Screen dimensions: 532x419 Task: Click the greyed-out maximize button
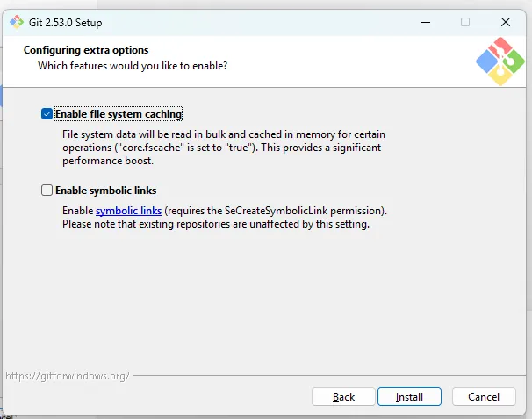point(465,22)
